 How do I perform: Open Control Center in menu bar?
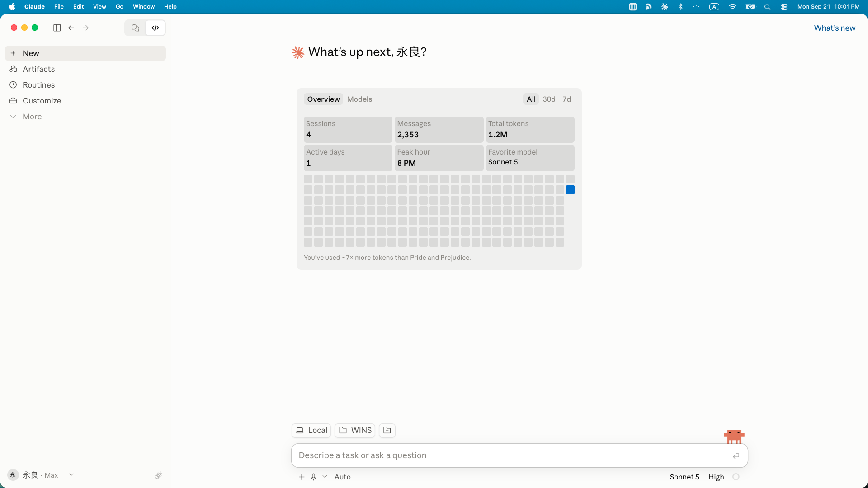[784, 7]
